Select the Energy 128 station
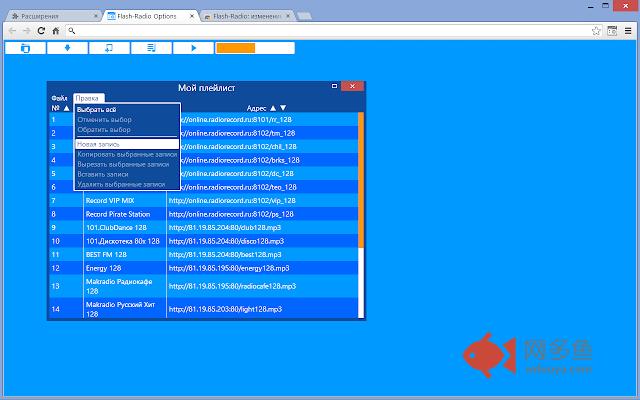Viewport: 640px width, 400px height. click(x=103, y=268)
